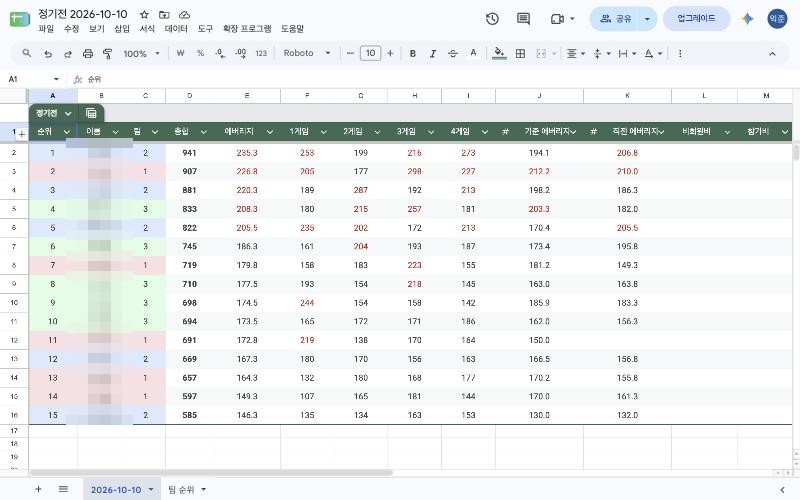Image resolution: width=800 pixels, height=500 pixels.
Task: Open table view options grid icon
Action: coord(91,113)
